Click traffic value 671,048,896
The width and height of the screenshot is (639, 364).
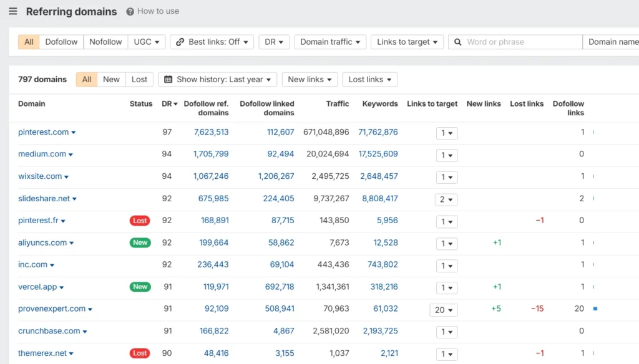(x=326, y=132)
